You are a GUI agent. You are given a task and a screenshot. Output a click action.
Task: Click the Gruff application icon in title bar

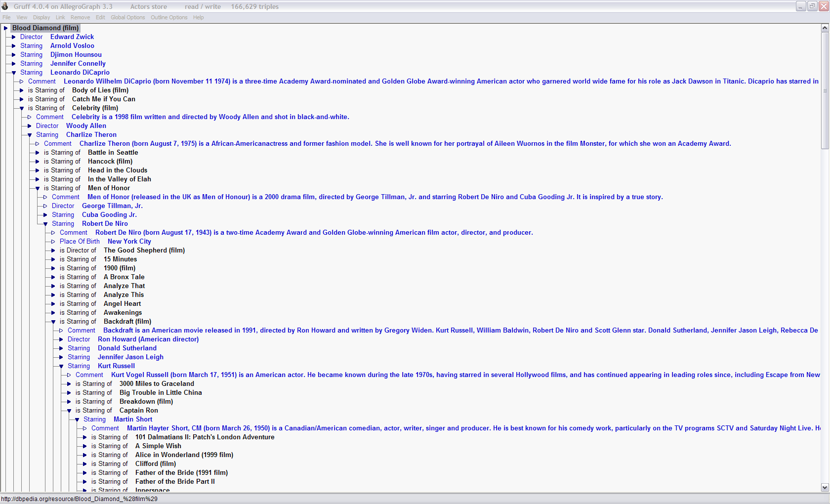coord(5,6)
